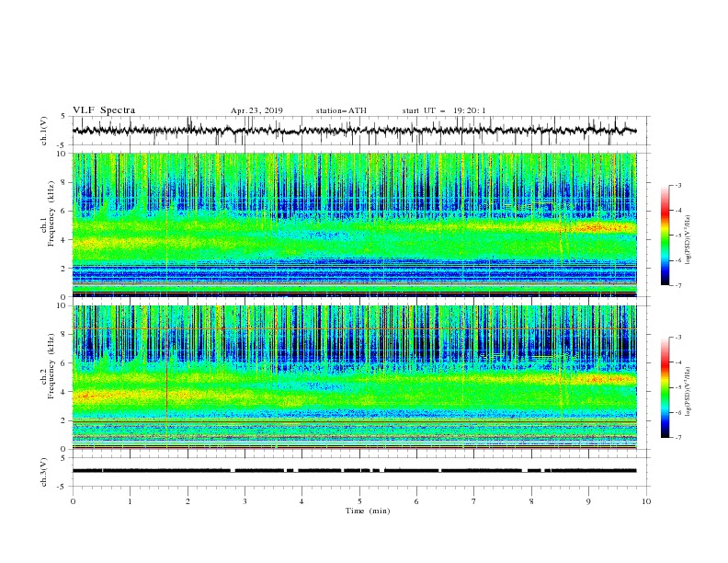Screen dimensions: 728x563
Task: Click the 6 minute tick label on Time axis
Action: click(x=416, y=501)
